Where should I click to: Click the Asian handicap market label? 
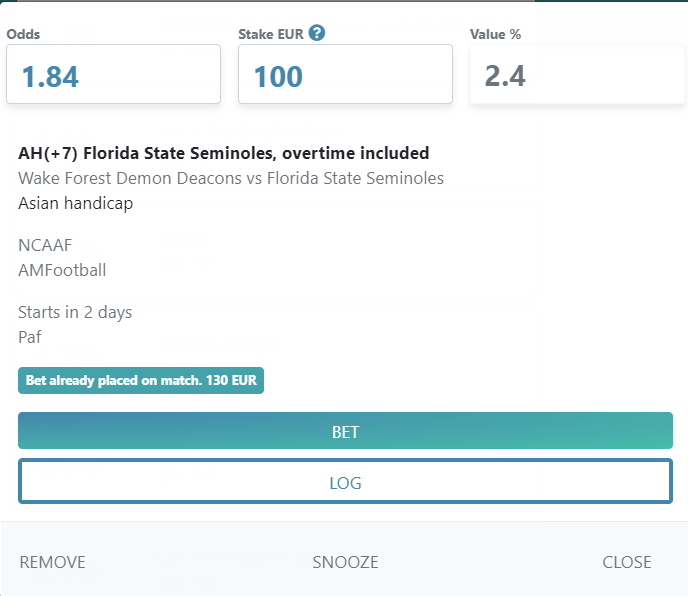tap(75, 204)
